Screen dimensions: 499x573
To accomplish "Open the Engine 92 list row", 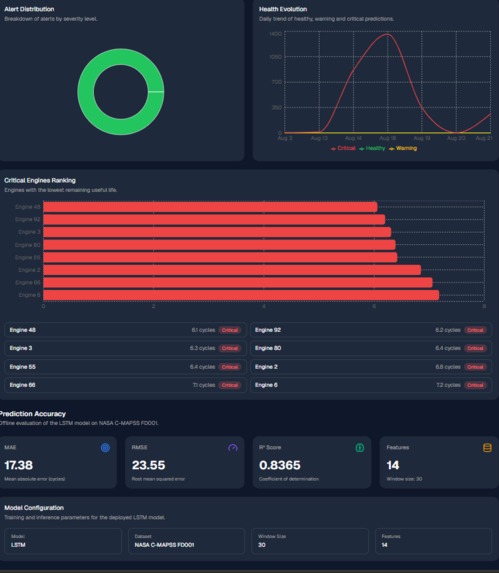I will (x=371, y=330).
